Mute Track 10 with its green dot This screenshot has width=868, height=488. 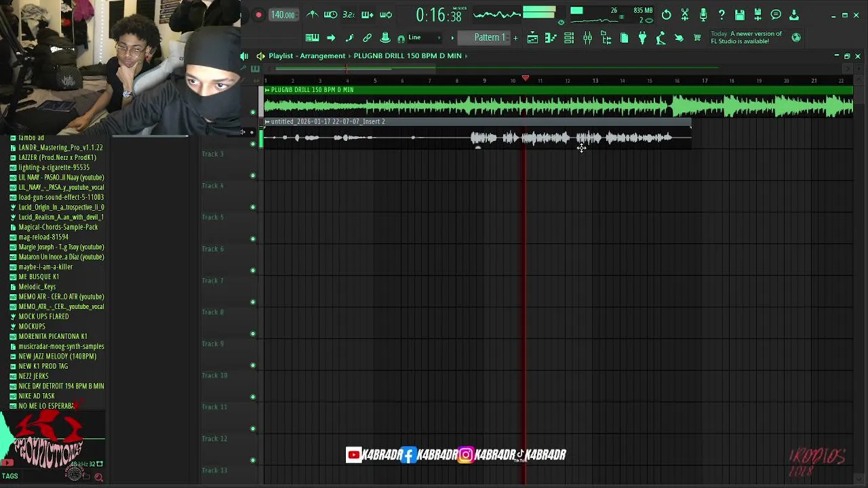click(x=253, y=397)
